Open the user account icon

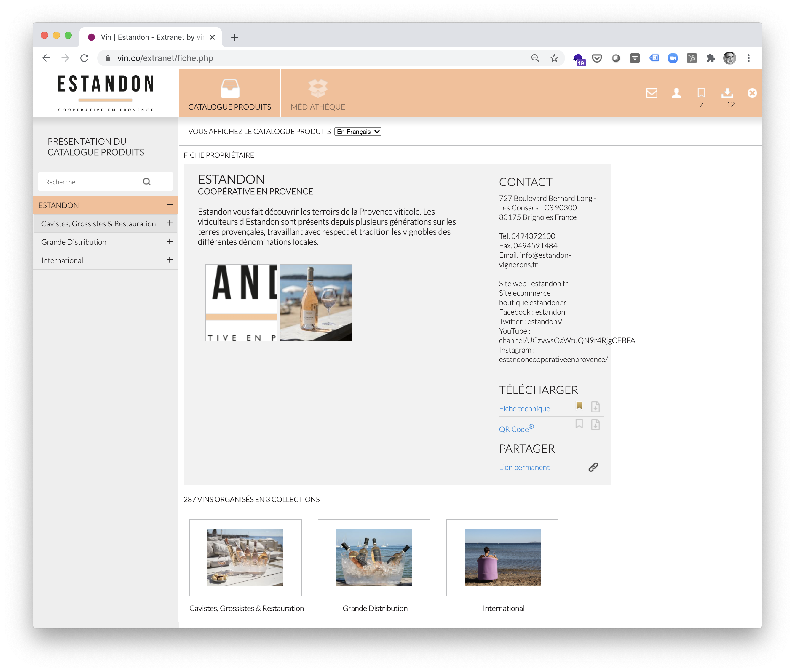[676, 93]
